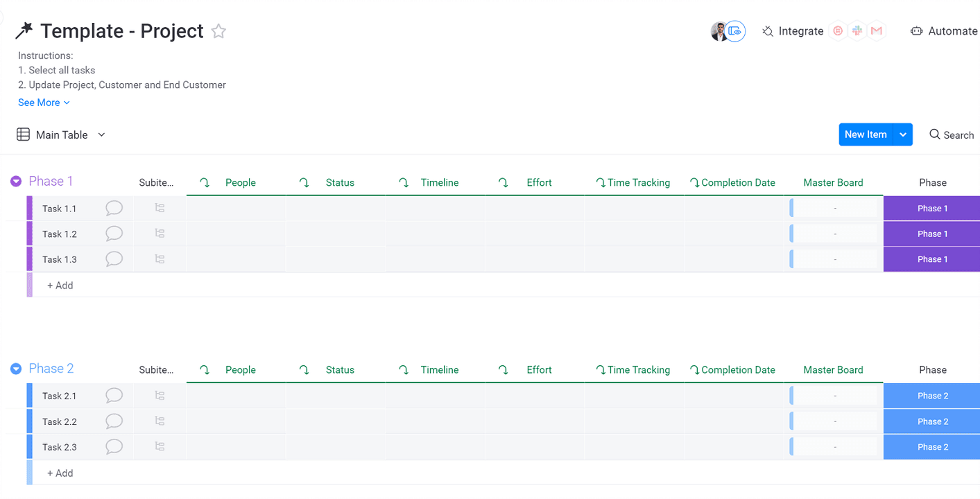Viewport: 980px width, 499px height.
Task: Open the New Item dropdown arrow
Action: [x=902, y=134]
